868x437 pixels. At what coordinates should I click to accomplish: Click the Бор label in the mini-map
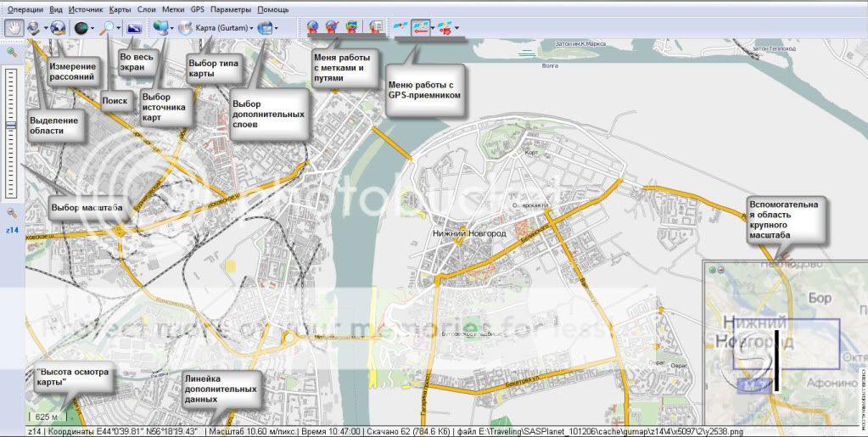click(x=820, y=298)
